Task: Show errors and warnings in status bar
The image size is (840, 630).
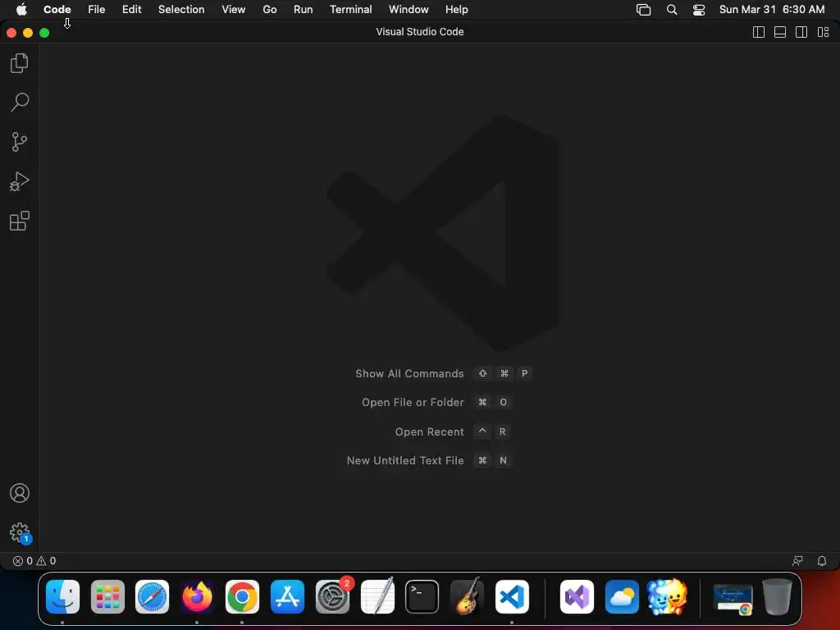Action: [x=34, y=561]
